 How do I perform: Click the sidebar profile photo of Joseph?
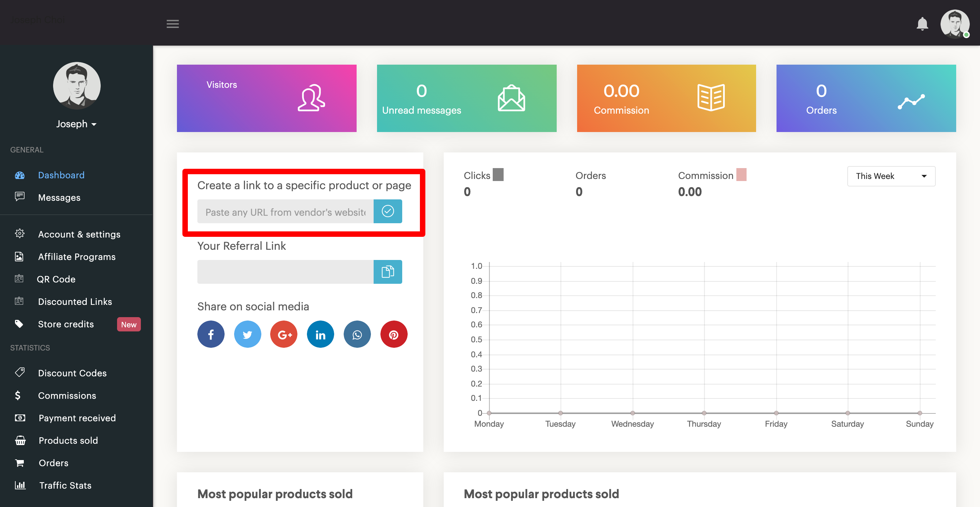[x=77, y=86]
